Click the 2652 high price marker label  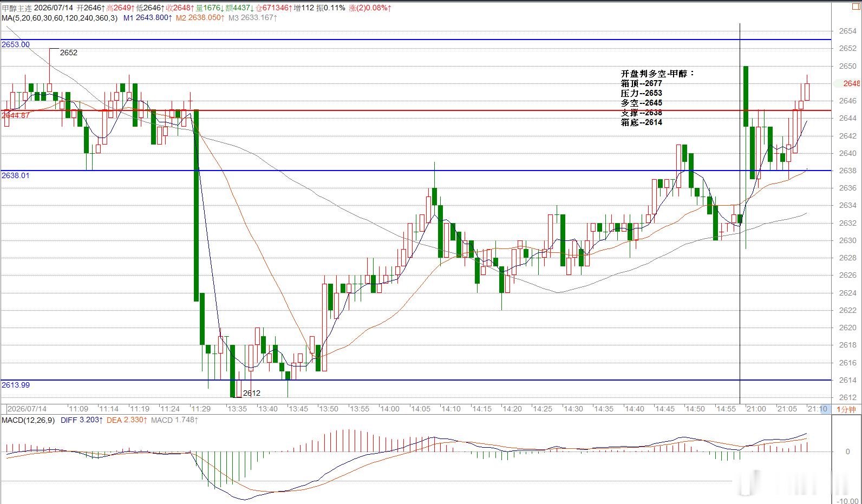69,53
